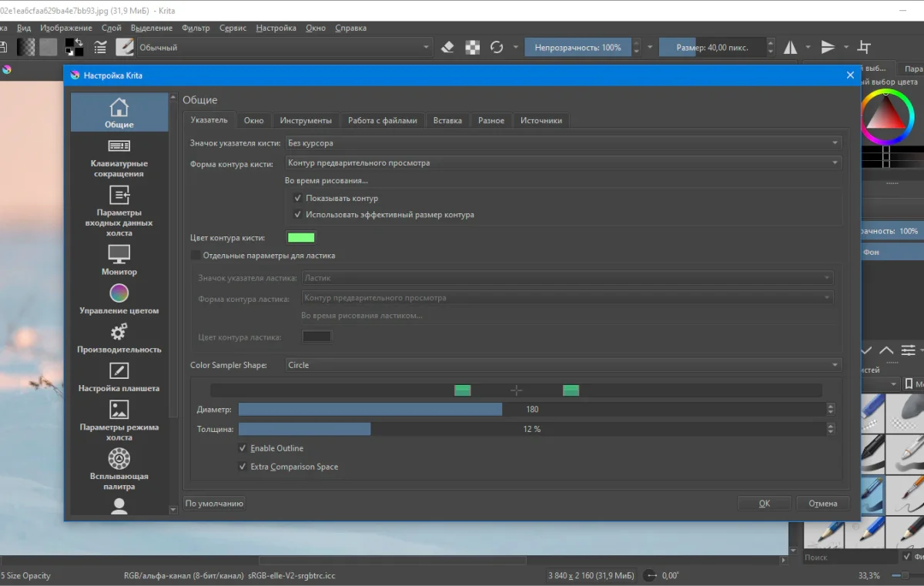Open the Фильтр menu
The width and height of the screenshot is (924, 586).
point(196,28)
